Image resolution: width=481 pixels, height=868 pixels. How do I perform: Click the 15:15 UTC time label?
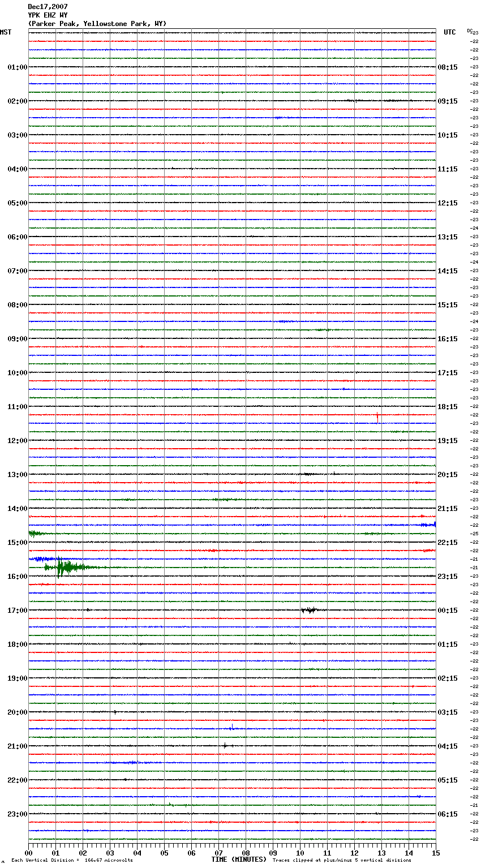(448, 305)
